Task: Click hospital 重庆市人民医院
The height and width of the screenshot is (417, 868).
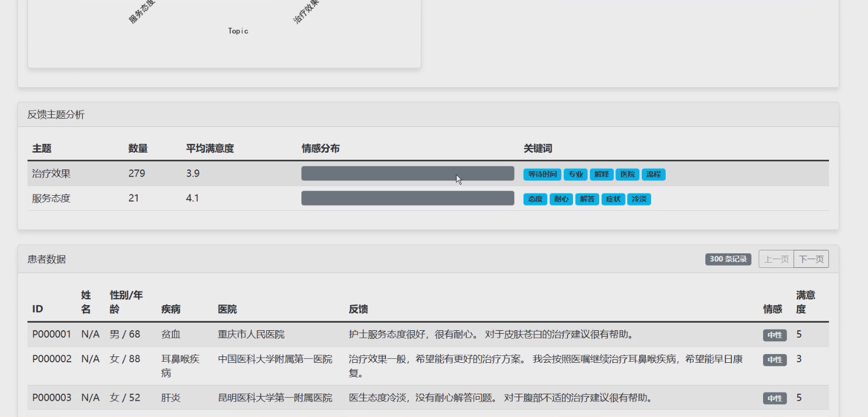Action: tap(251, 335)
